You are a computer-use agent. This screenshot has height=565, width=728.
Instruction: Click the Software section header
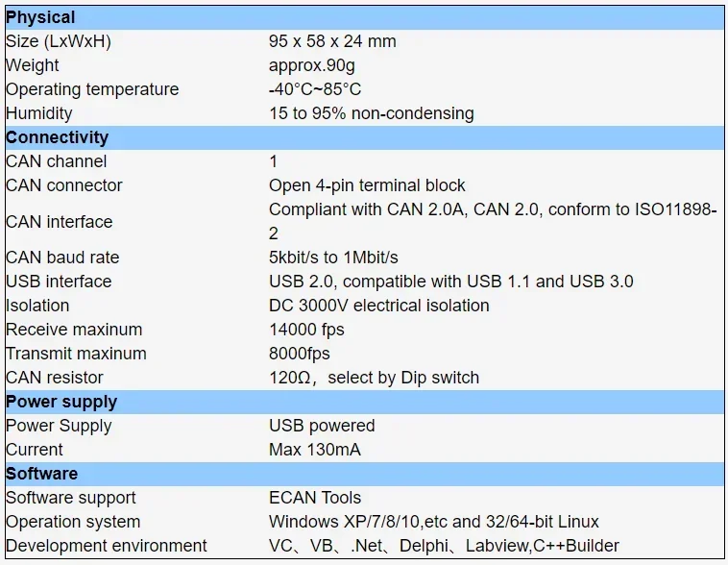point(42,474)
